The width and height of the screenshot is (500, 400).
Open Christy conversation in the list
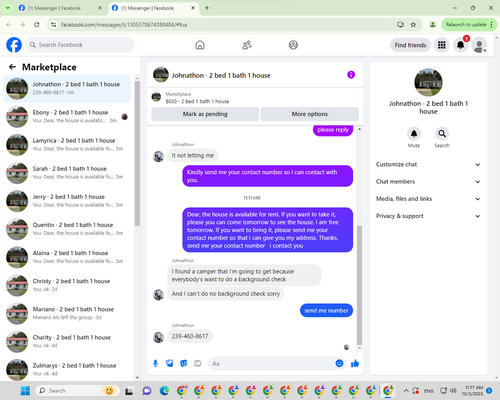click(x=67, y=285)
